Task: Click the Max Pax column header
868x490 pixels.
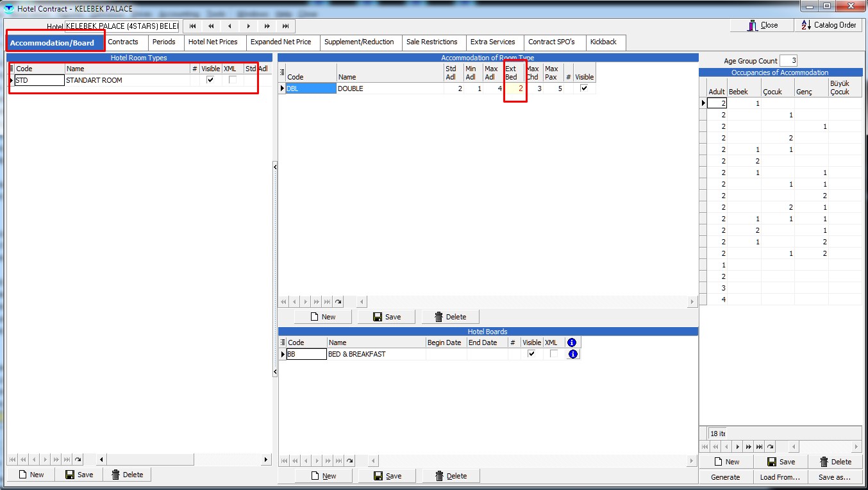Action: pos(553,72)
